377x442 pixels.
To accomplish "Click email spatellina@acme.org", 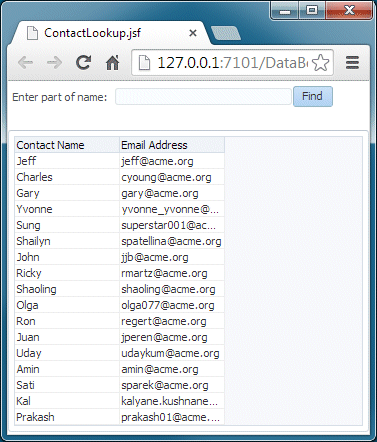I will 171,241.
